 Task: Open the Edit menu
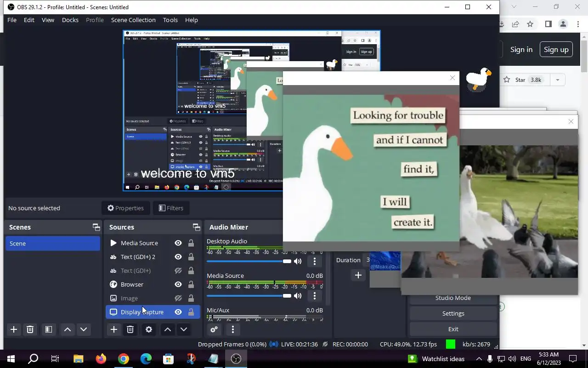[x=29, y=20]
